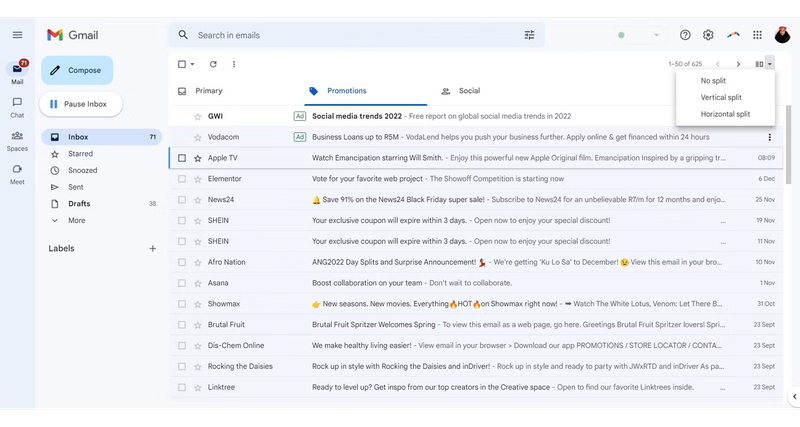Image resolution: width=800 pixels, height=427 pixels.
Task: Create a new label with plus icon
Action: (153, 248)
